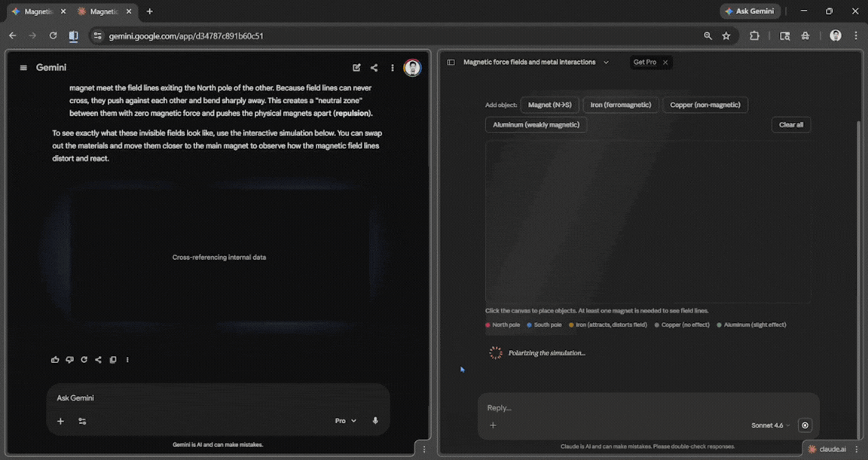Open the Gemini account avatar
The image size is (868, 460).
pyautogui.click(x=412, y=68)
